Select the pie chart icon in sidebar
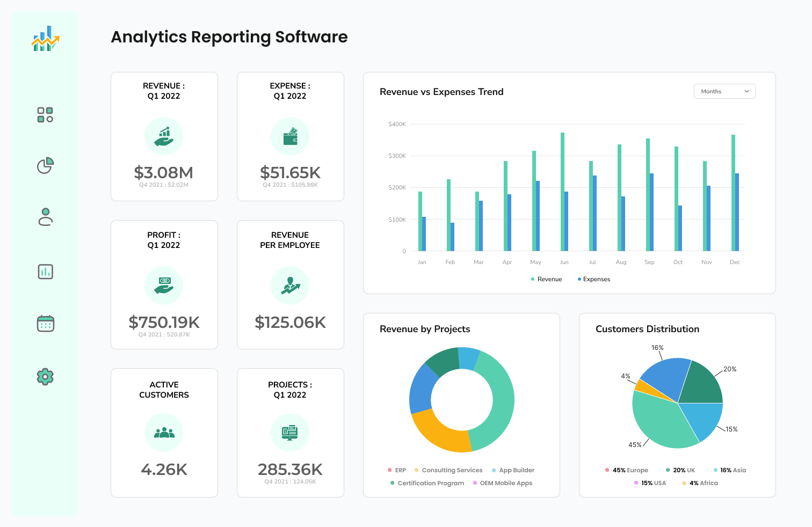Viewport: 812px width, 527px height. point(46,166)
